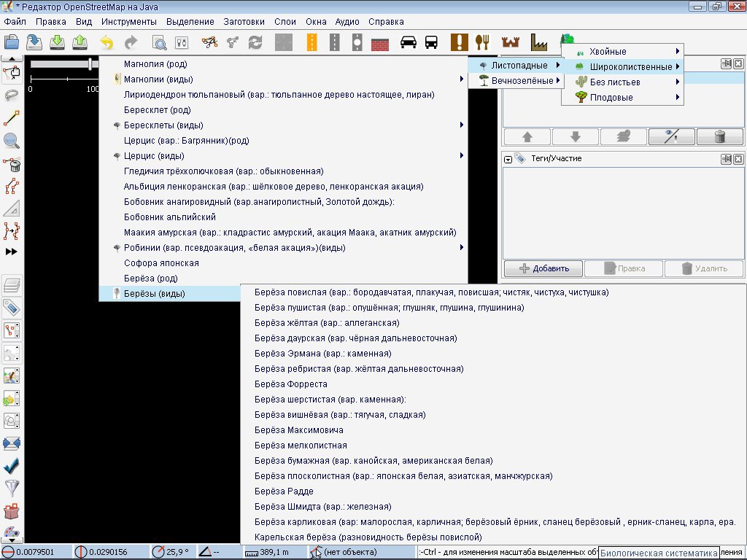The image size is (747, 560).
Task: Select the Draw nodes tool
Action: pyautogui.click(x=12, y=118)
